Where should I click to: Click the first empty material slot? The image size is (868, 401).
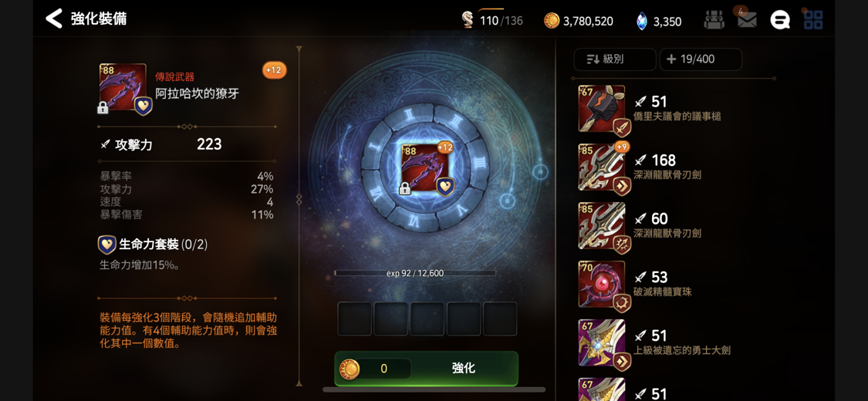click(x=354, y=318)
